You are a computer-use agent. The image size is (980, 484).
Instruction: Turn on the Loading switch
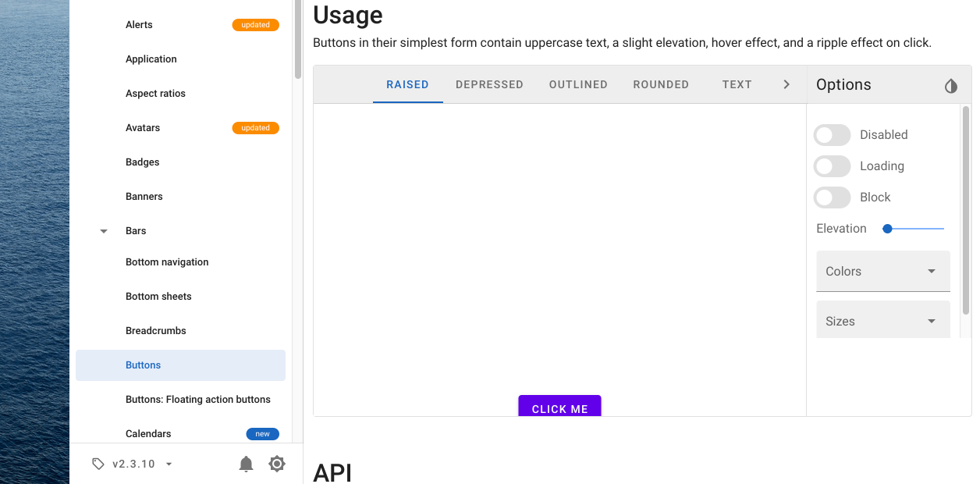832,165
